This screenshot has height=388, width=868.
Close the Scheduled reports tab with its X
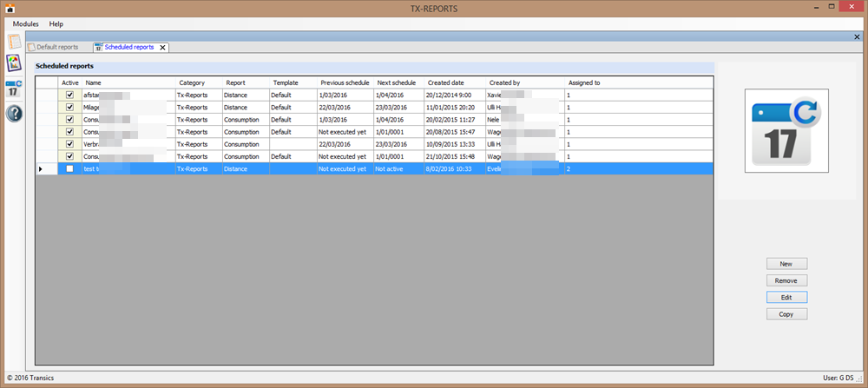pyautogui.click(x=162, y=47)
